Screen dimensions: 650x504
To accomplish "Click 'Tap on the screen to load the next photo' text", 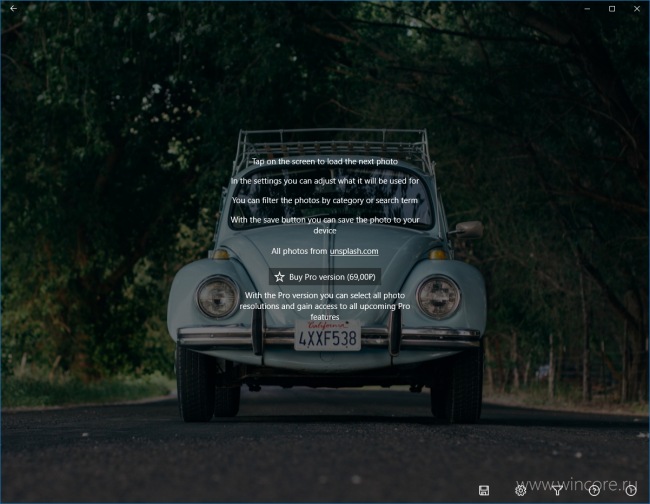I will click(x=325, y=161).
